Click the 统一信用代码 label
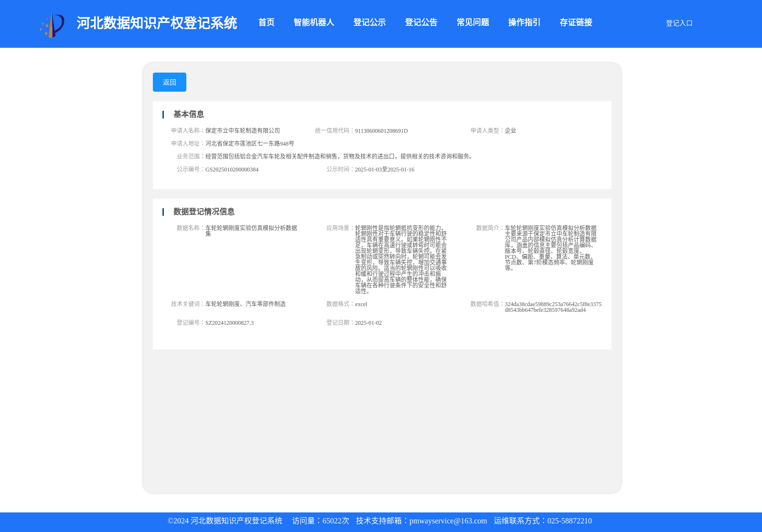 334,130
